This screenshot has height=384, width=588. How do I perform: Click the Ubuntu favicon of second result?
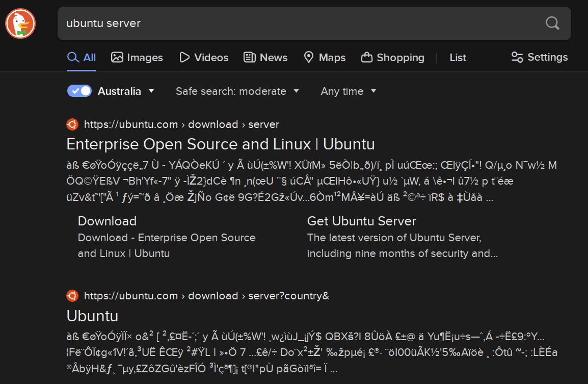point(72,296)
